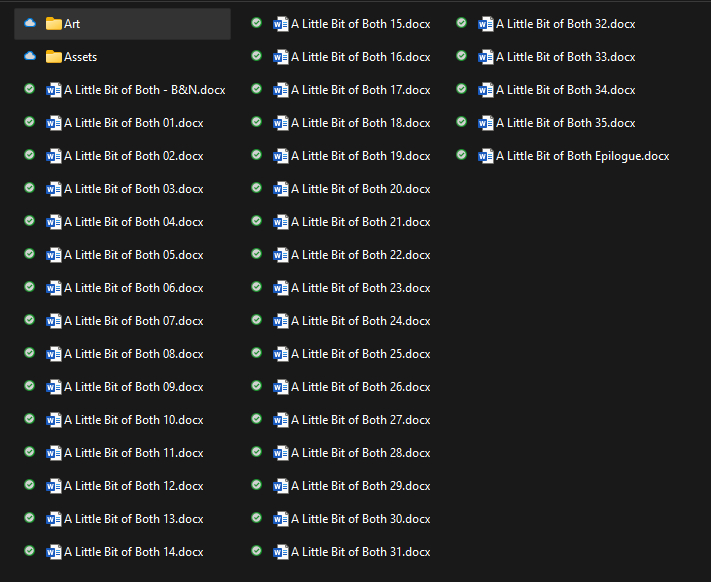
Task: Click Word document icon of Both 31.docx
Action: click(x=281, y=552)
